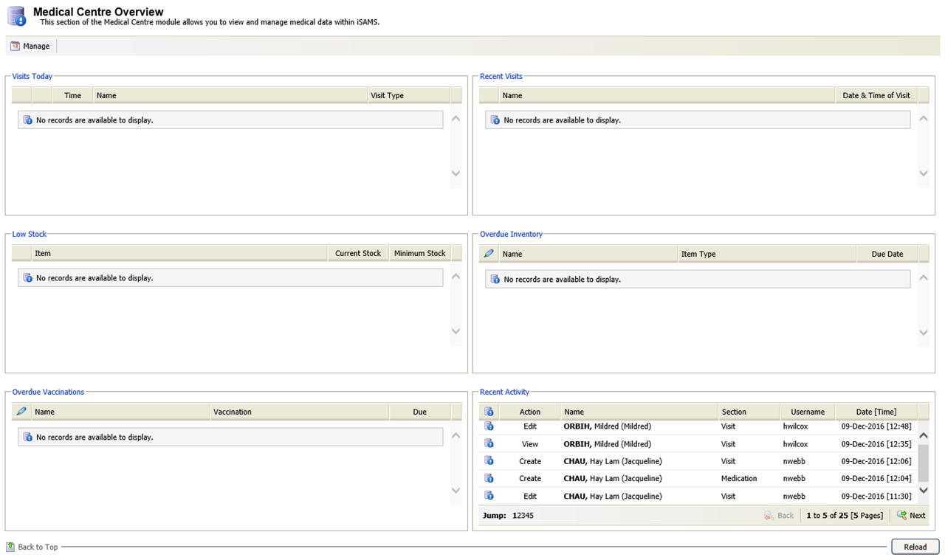Open info icon for ORBIH 12:35 activity row
Image resolution: width=945 pixels, height=560 pixels.
pyautogui.click(x=489, y=443)
